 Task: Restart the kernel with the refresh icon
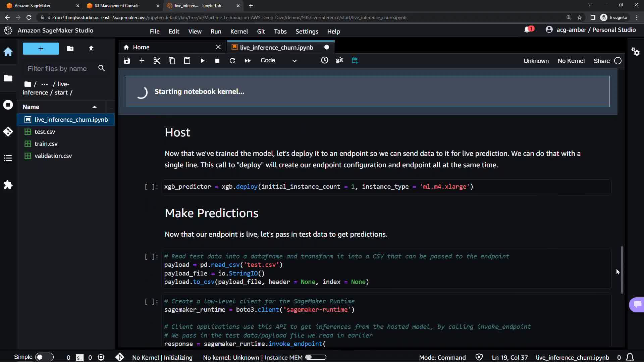[x=232, y=61]
